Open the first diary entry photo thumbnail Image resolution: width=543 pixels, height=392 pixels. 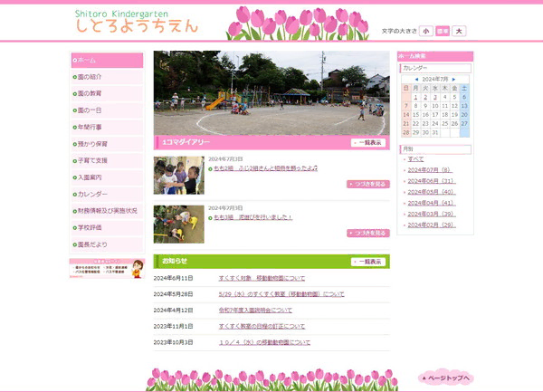point(178,176)
